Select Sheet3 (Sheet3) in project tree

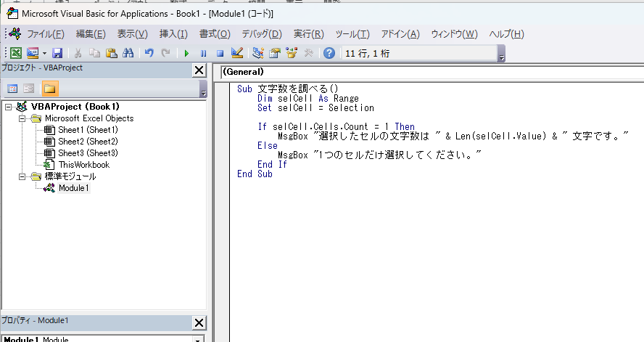point(88,153)
